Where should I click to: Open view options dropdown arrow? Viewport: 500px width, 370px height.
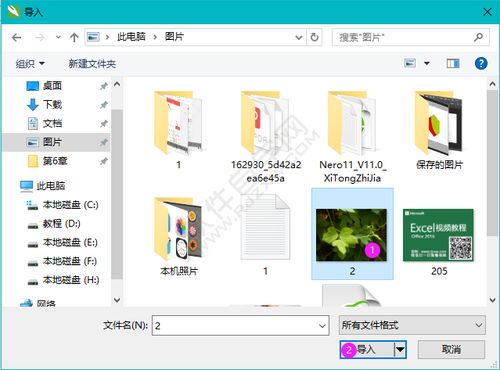tap(427, 63)
